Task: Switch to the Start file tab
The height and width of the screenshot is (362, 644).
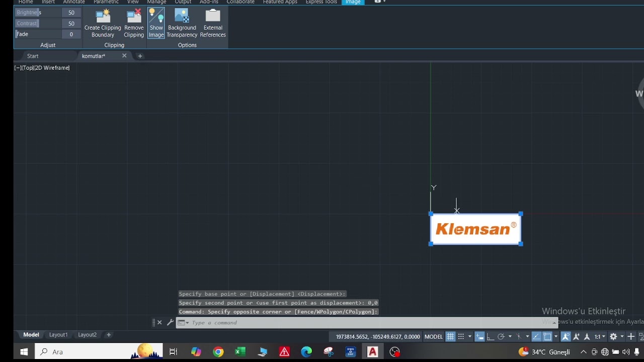Action: [33, 56]
